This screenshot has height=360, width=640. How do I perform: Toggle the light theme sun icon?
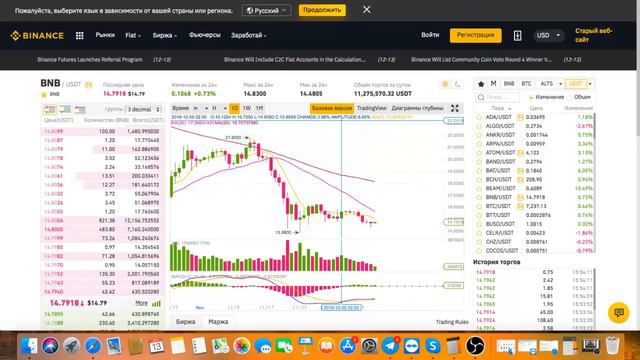pos(445,84)
